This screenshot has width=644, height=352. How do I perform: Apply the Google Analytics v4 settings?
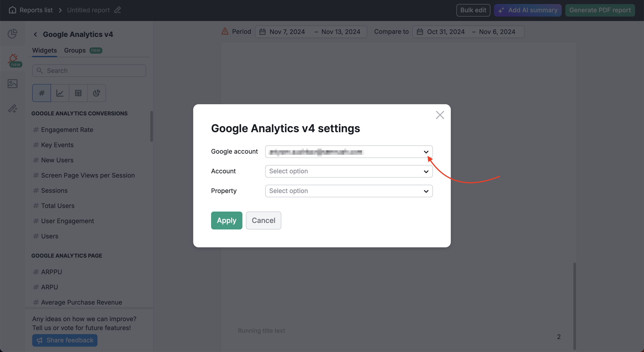[227, 220]
